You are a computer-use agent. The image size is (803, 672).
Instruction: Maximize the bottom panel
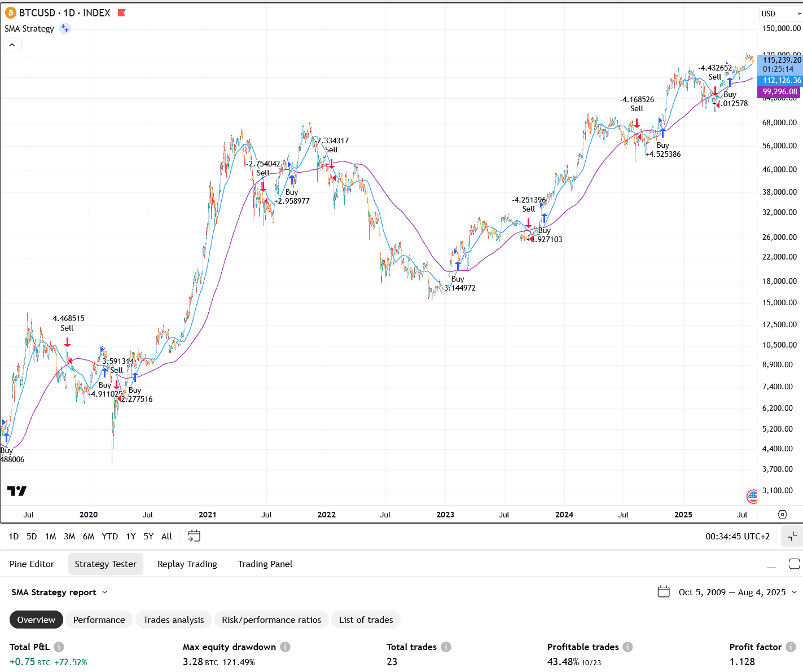pyautogui.click(x=795, y=564)
